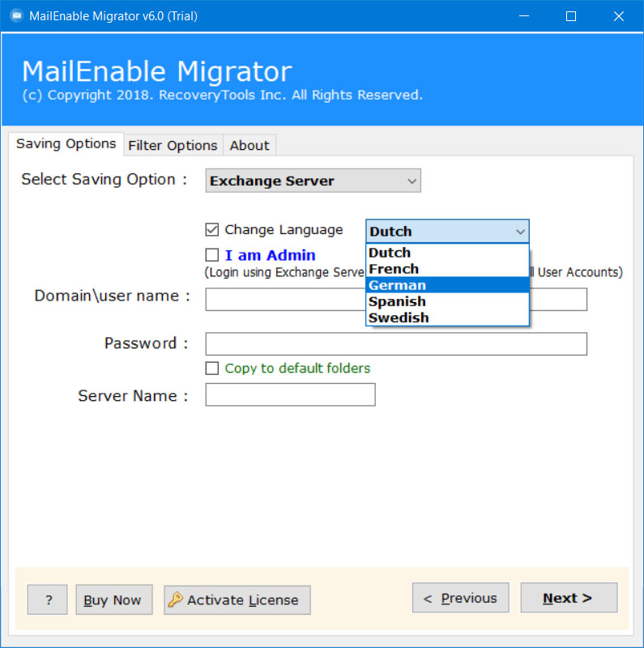Open the Select Saving Option dropdown

click(313, 181)
